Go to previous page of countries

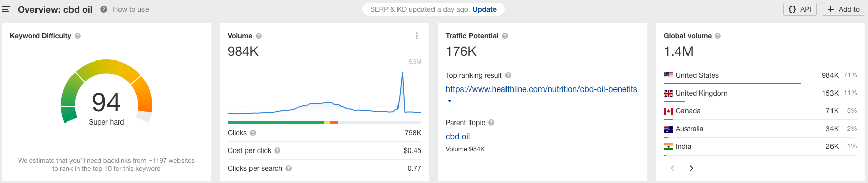pyautogui.click(x=673, y=168)
